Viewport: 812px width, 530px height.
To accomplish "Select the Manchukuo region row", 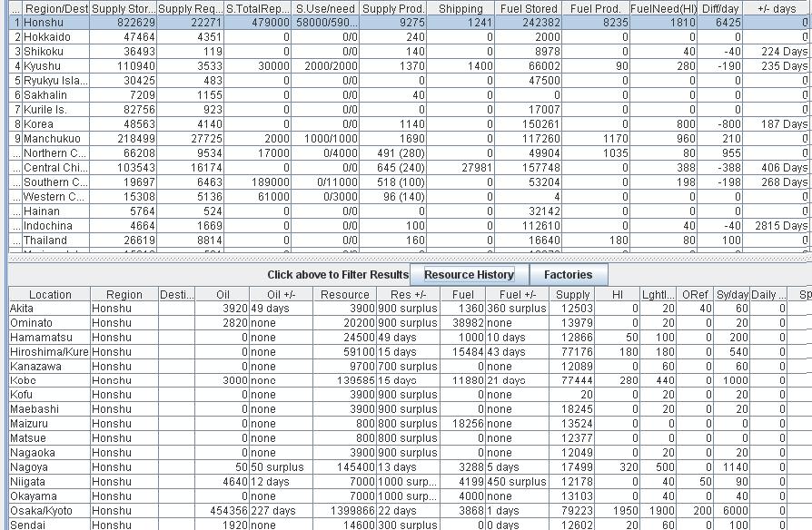I will click(409, 138).
